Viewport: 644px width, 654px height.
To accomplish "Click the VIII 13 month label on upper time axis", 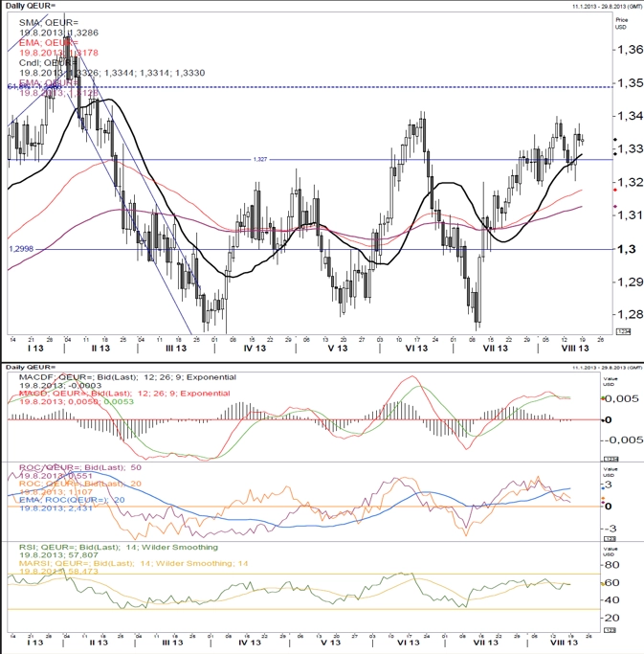I will (575, 349).
